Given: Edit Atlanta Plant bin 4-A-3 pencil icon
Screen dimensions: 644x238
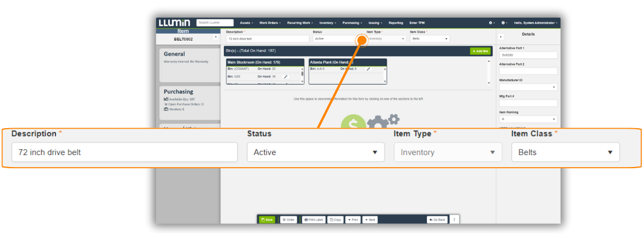Looking at the screenshot, I should (369, 69).
